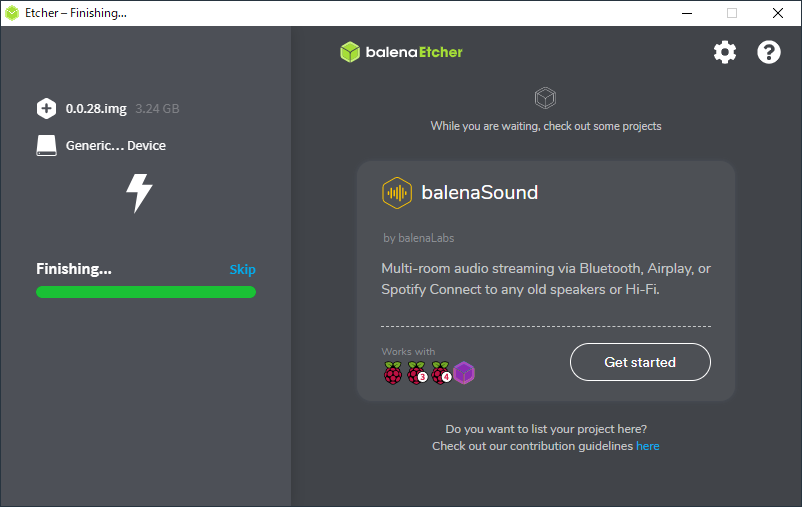Click the balenaSound hexagon sound icon
The image size is (802, 507).
pyautogui.click(x=397, y=193)
